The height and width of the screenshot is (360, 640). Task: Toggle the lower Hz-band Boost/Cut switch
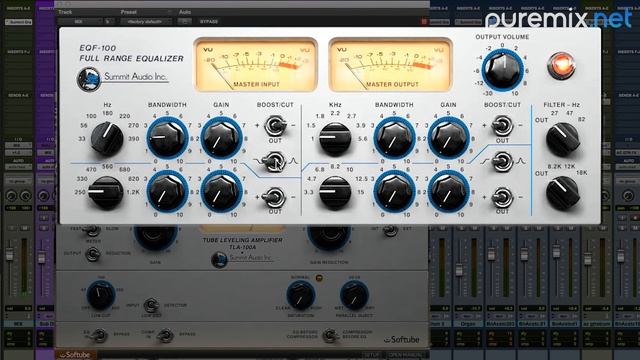274,198
